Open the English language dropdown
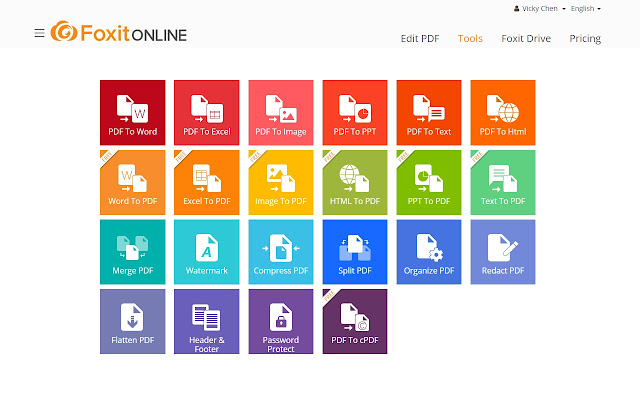 pos(584,8)
